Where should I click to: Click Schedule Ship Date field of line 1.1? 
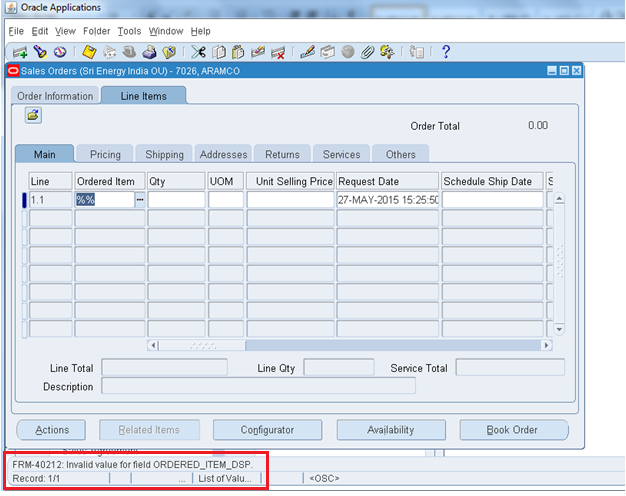point(493,199)
